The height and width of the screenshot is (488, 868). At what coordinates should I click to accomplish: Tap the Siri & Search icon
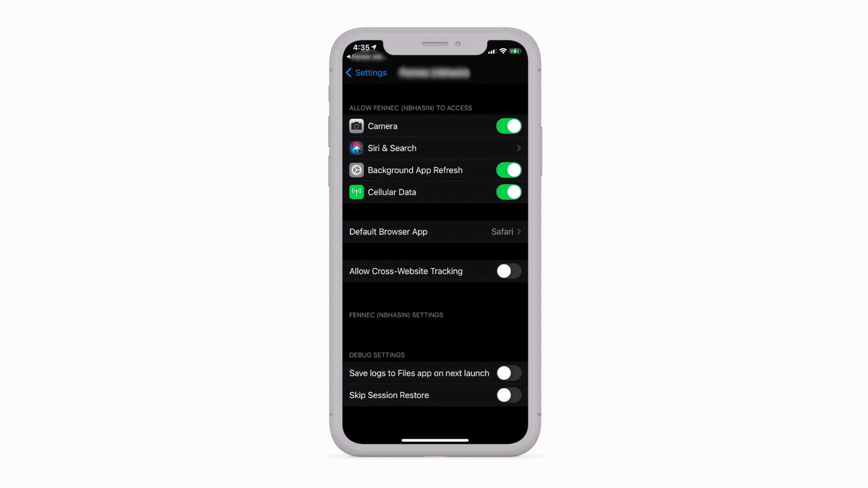coord(355,148)
